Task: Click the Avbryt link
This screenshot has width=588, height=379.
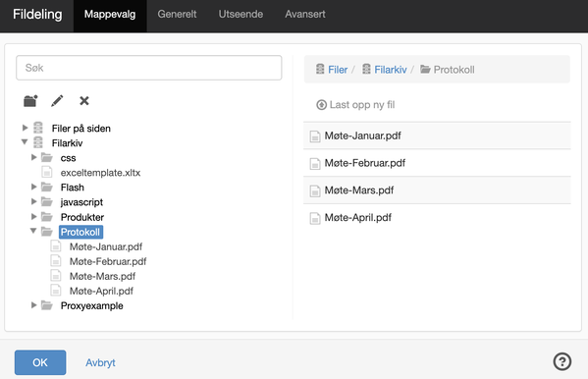Action: tap(100, 363)
